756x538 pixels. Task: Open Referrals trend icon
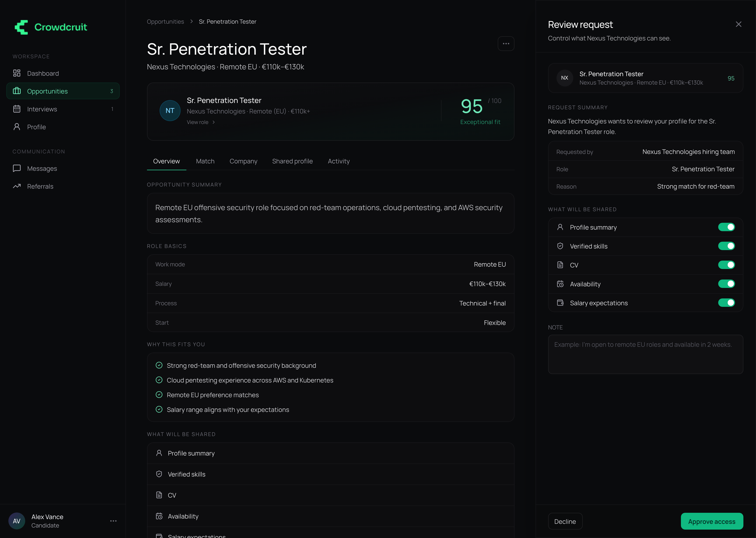point(17,186)
